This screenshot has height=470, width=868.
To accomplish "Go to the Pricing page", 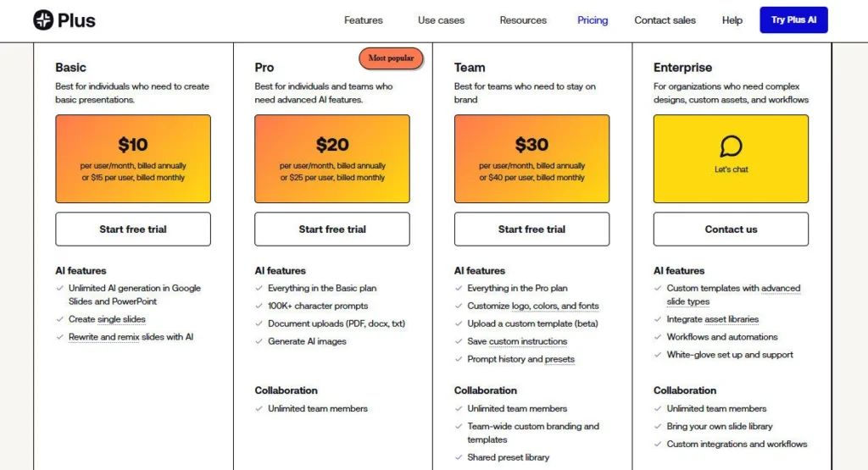I will 593,20.
